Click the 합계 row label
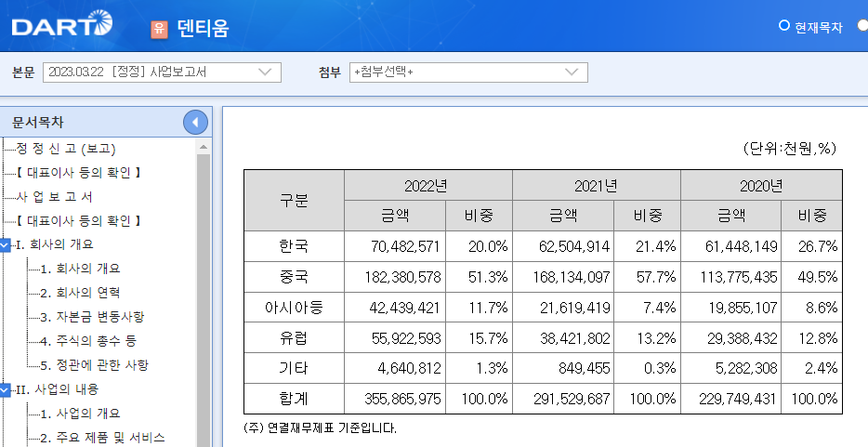This screenshot has width=868, height=447. click(x=294, y=399)
